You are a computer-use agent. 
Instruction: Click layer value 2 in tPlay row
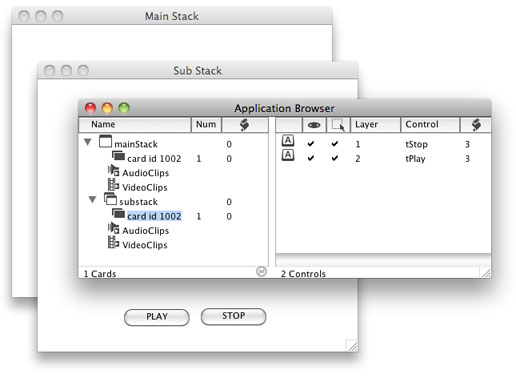point(358,159)
